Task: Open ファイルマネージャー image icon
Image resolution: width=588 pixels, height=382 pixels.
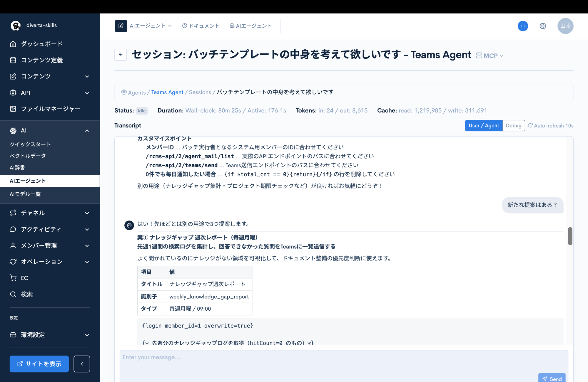Action: (x=13, y=109)
